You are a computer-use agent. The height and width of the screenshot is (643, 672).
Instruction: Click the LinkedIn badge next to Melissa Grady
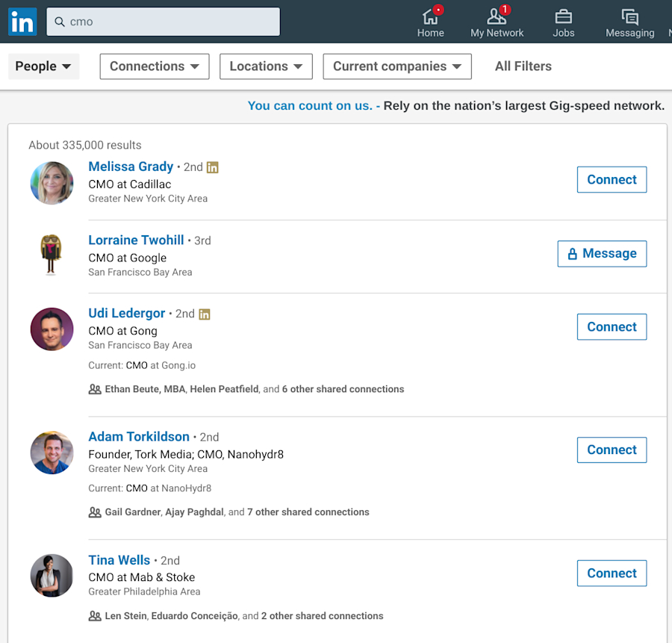tap(212, 167)
